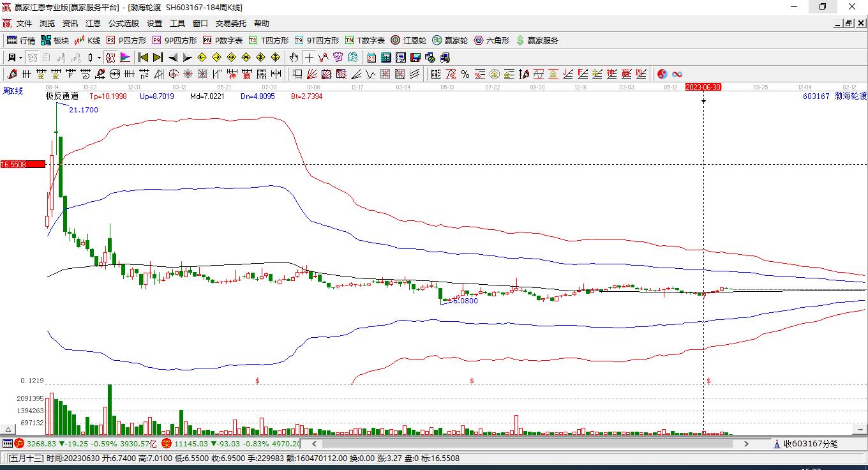Open the 赢家轮 wheel tool

(450, 40)
